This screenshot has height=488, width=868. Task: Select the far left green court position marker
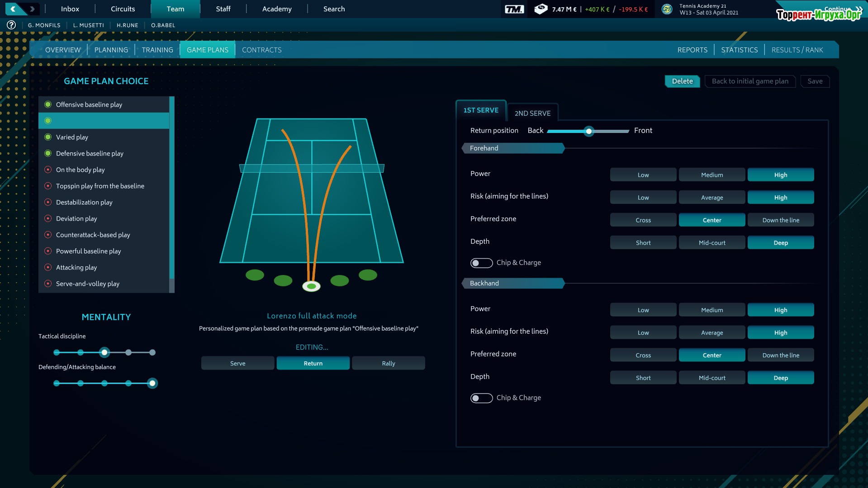tap(255, 275)
